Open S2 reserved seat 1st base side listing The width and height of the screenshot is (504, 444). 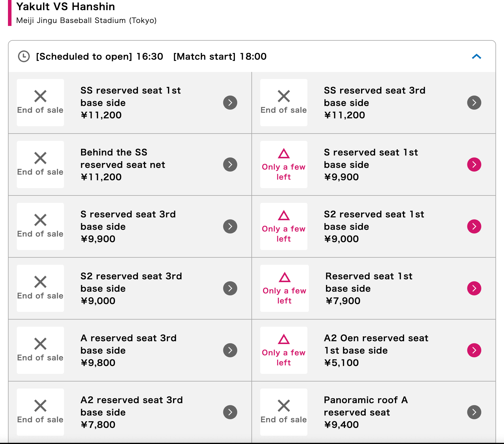[374, 226]
